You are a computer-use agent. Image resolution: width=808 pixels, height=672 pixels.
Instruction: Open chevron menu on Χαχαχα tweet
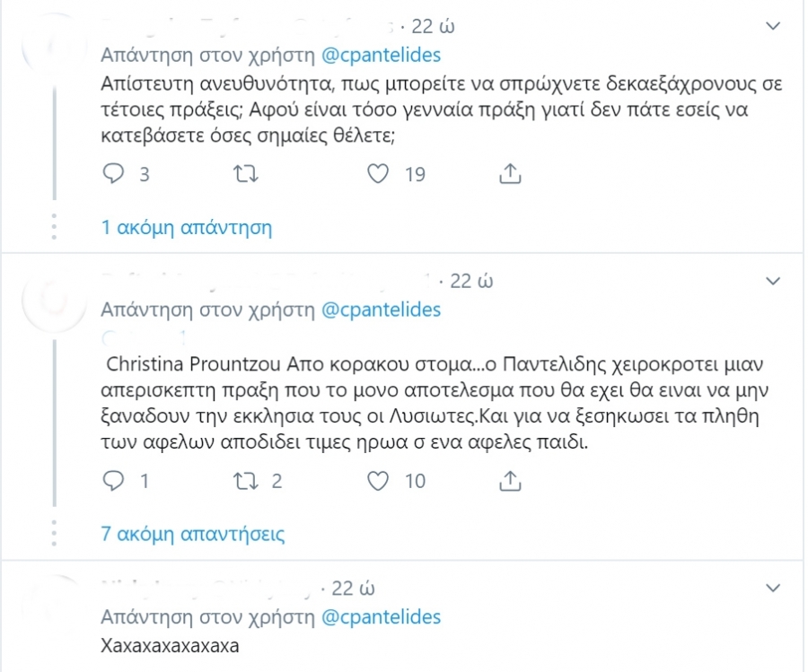pyautogui.click(x=773, y=588)
